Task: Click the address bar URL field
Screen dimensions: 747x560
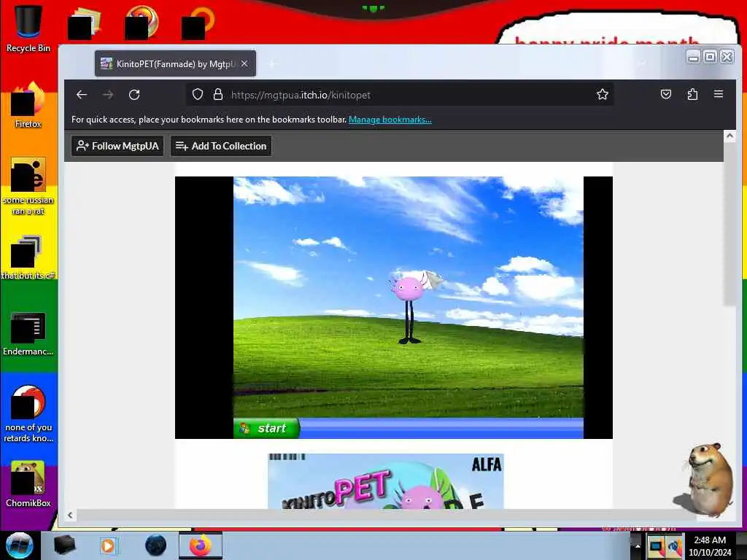Action: click(399, 94)
